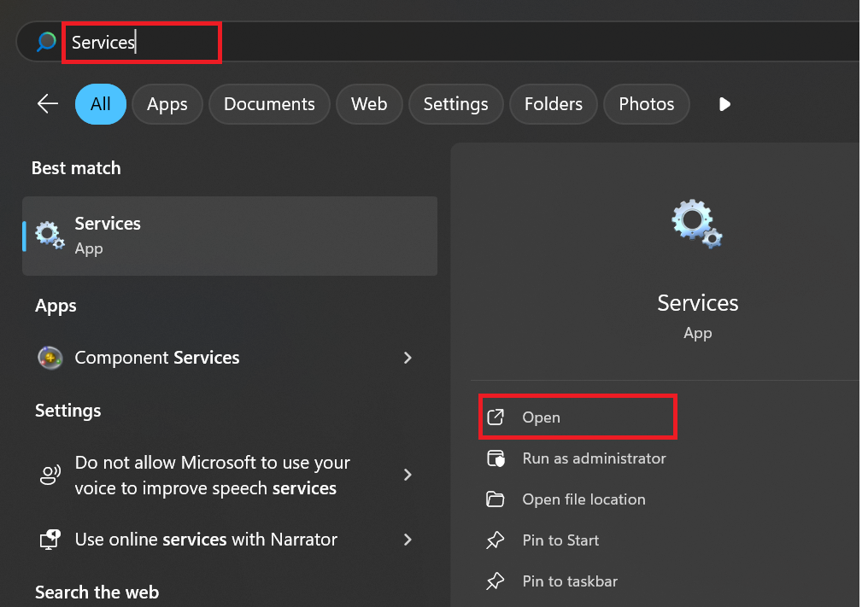Click the Services title in preview pane
This screenshot has width=868, height=607.
click(697, 303)
